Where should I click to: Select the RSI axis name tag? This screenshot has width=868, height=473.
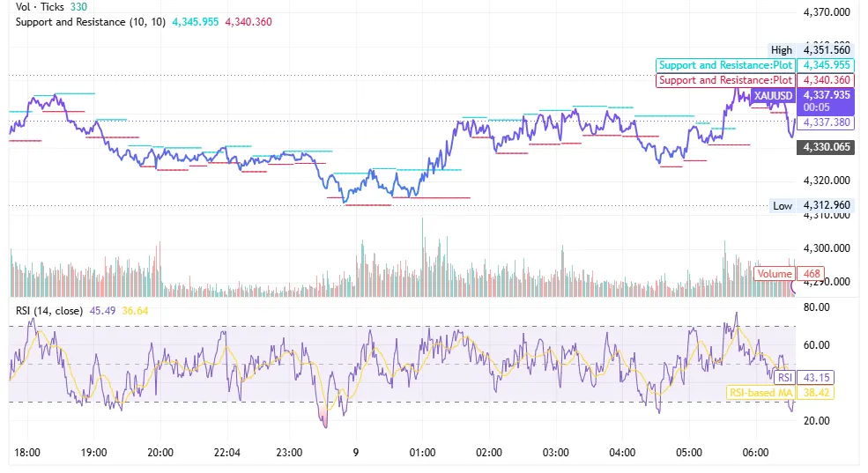(785, 378)
